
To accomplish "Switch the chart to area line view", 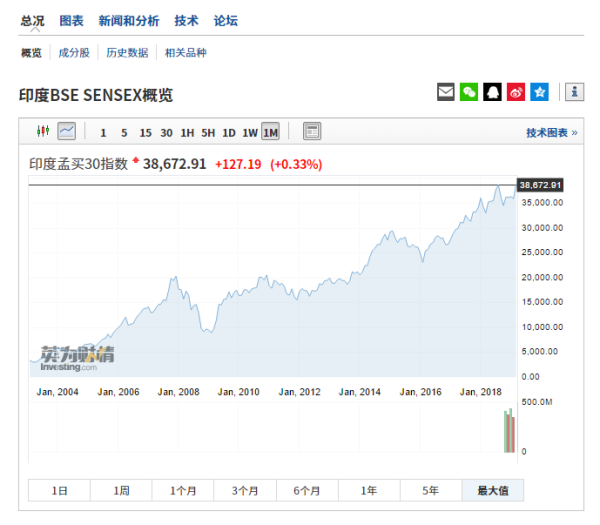I will click(x=67, y=131).
